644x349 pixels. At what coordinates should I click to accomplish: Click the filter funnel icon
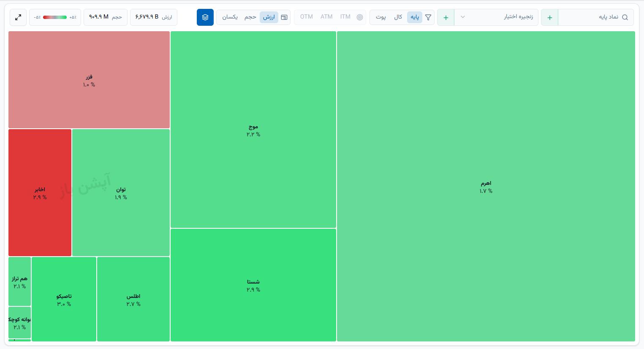pos(428,17)
